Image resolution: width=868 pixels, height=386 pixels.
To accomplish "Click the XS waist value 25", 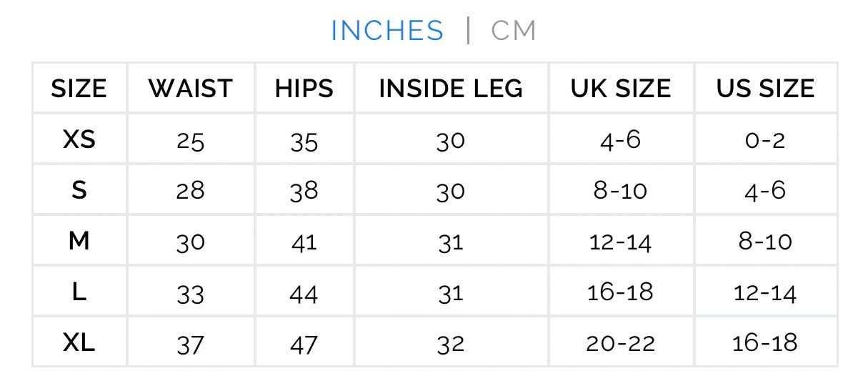I will click(x=191, y=141).
